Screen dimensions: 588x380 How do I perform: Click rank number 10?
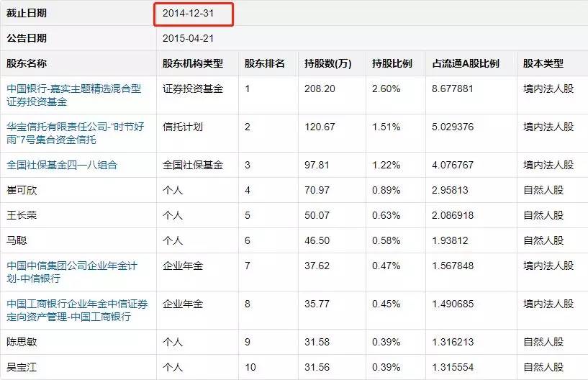pos(250,367)
